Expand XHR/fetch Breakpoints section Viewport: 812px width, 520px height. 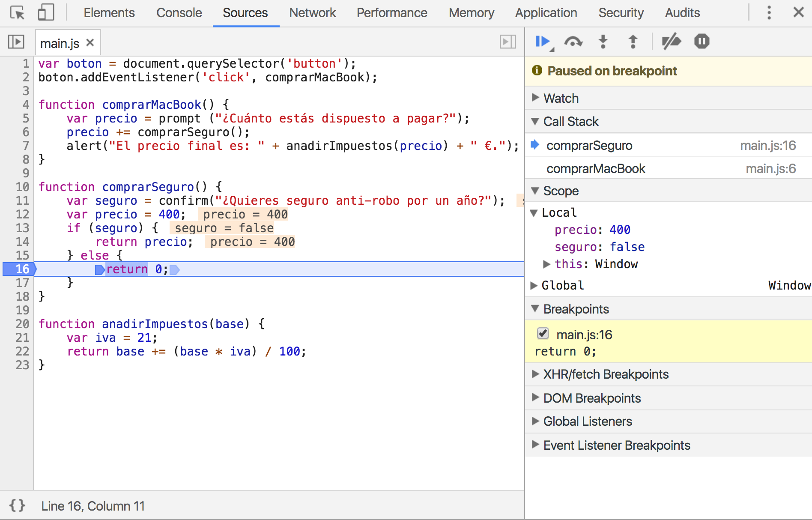pos(668,374)
